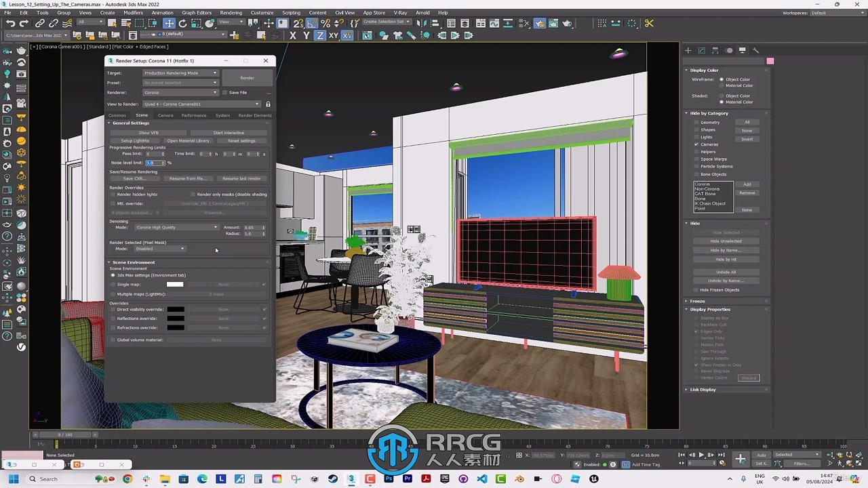
Task: Open the Modify command panel tab
Action: pyautogui.click(x=701, y=50)
